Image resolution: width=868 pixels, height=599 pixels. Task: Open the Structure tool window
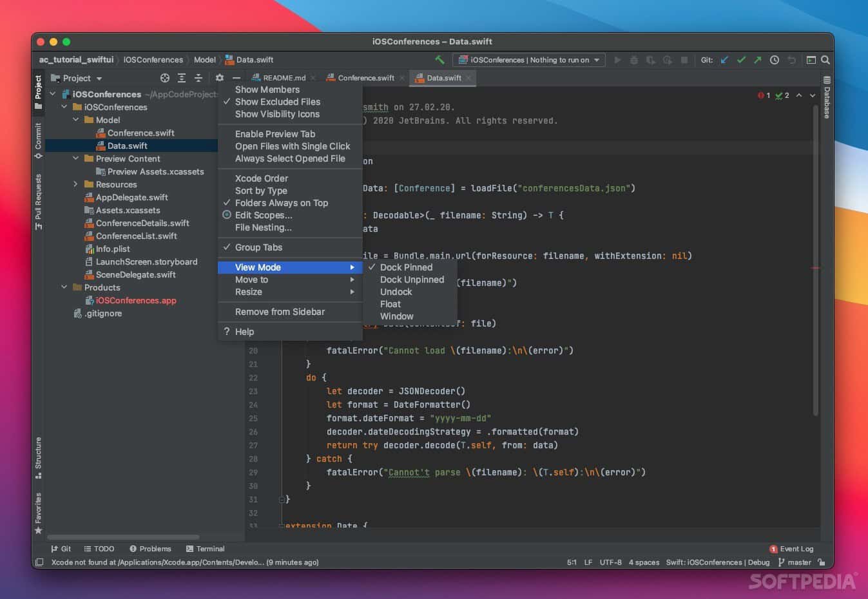pyautogui.click(x=38, y=458)
